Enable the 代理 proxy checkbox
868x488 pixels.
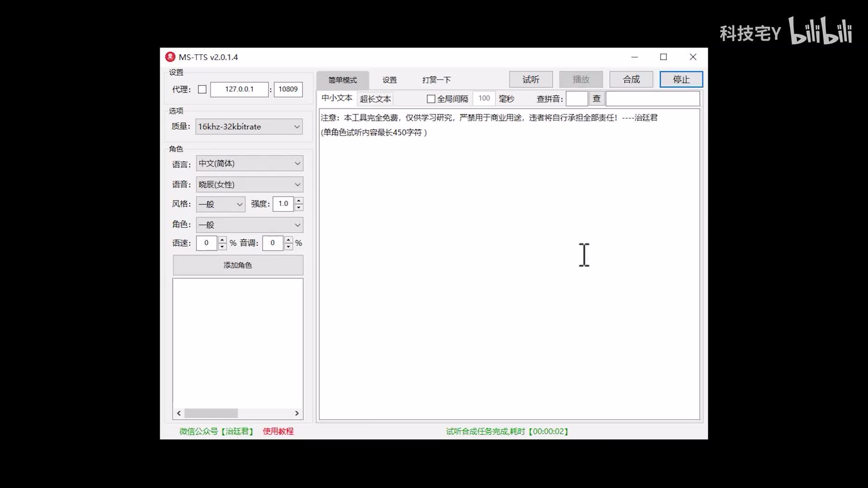[x=202, y=89]
